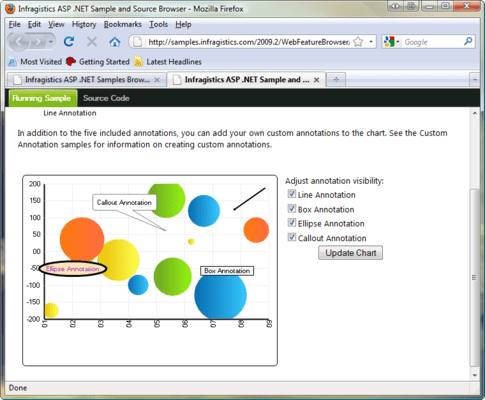Disable the Ellipse Annotation checkbox
485x400 pixels.
coord(292,222)
